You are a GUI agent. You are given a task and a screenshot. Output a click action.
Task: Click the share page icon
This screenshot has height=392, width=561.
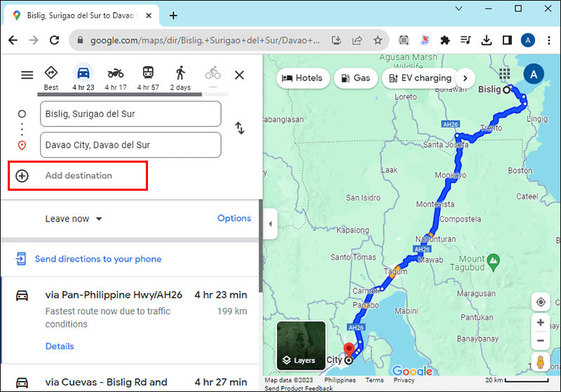click(357, 41)
